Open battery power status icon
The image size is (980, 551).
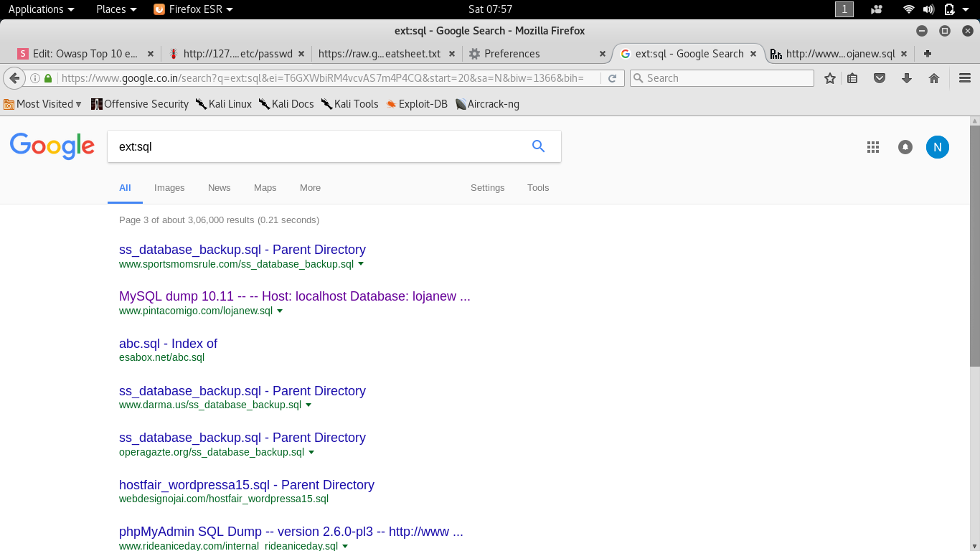tap(950, 9)
